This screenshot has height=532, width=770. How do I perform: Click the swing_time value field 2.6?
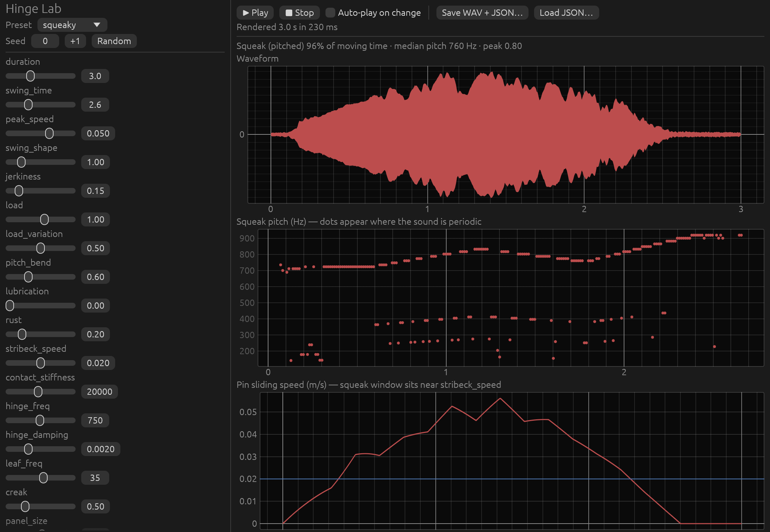[95, 105]
